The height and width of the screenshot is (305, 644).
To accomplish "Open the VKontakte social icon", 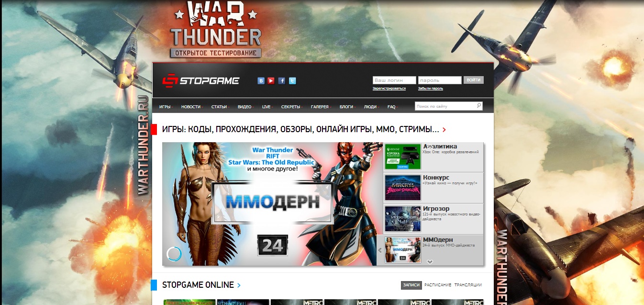I will 261,81.
